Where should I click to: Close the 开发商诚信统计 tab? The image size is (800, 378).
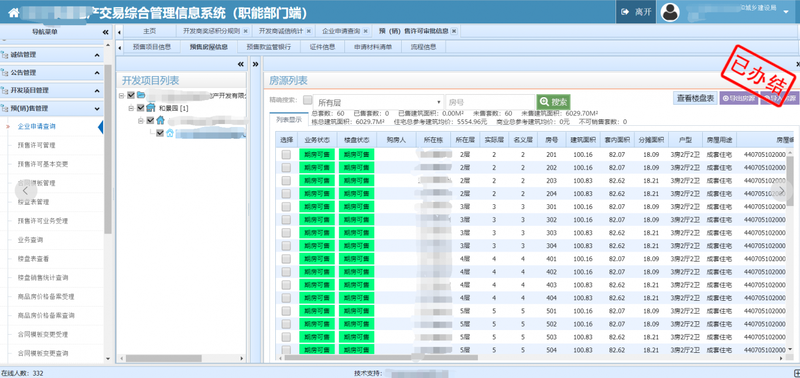309,31
